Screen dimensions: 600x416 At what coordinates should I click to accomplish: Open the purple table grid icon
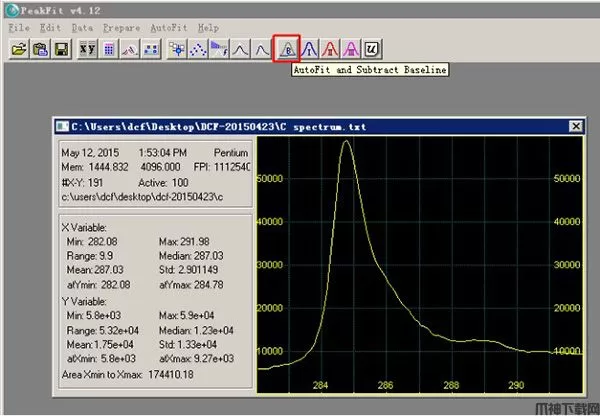[x=109, y=48]
